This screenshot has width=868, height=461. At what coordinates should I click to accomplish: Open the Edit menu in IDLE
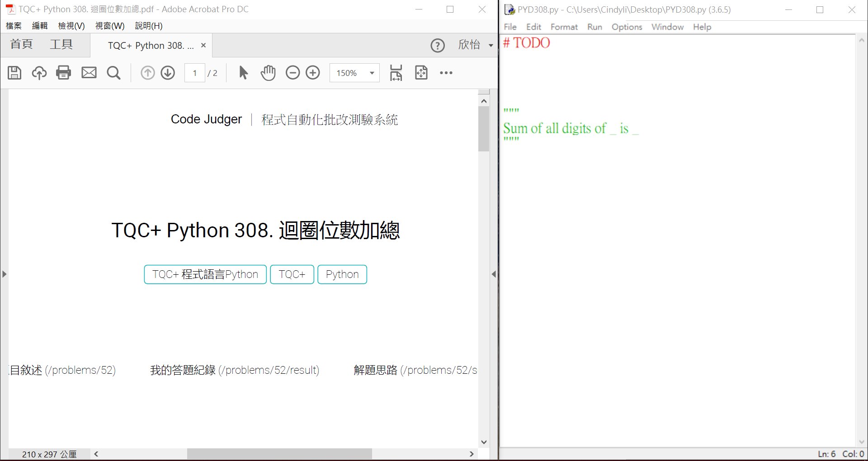[533, 27]
